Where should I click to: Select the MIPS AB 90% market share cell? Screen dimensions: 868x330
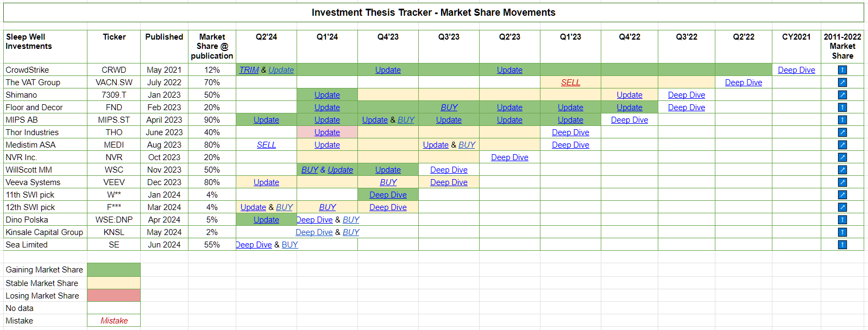point(212,120)
